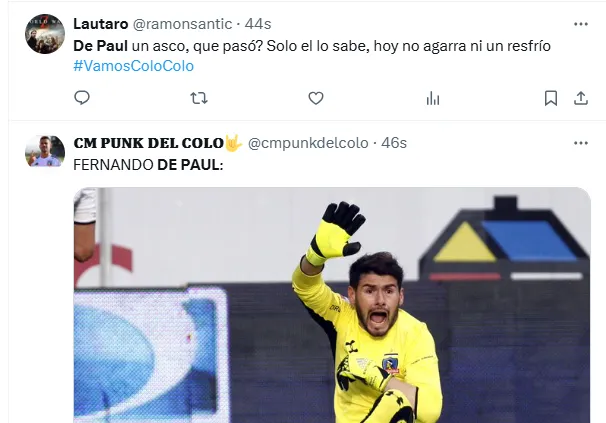The image size is (606, 423).
Task: Open CM PUNK DEL COLO profile avatar
Action: point(45,151)
